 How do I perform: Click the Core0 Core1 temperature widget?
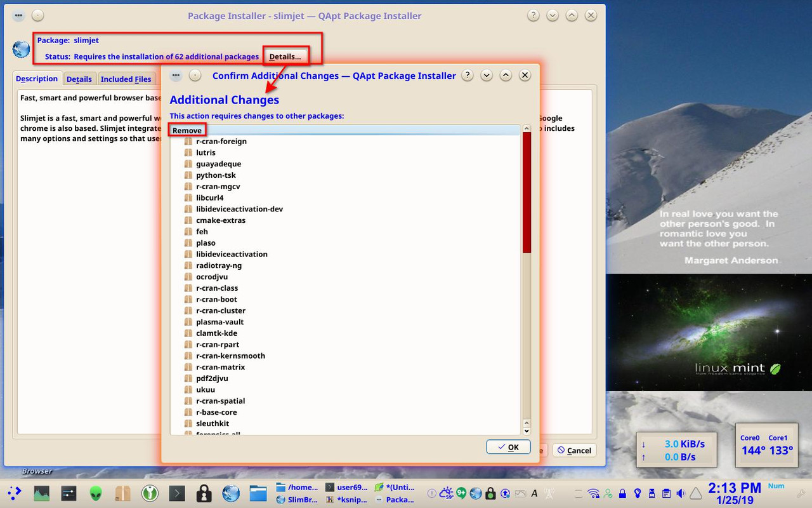[x=766, y=445]
